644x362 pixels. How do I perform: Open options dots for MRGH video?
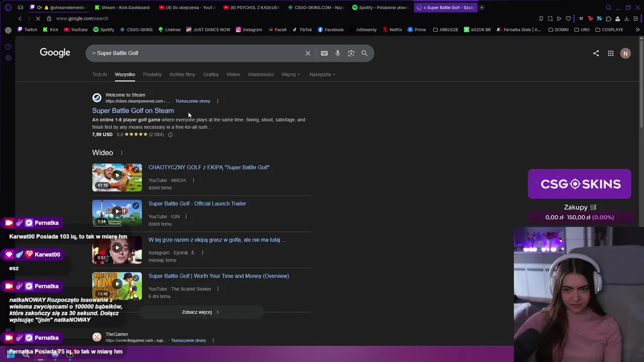pyautogui.click(x=193, y=180)
